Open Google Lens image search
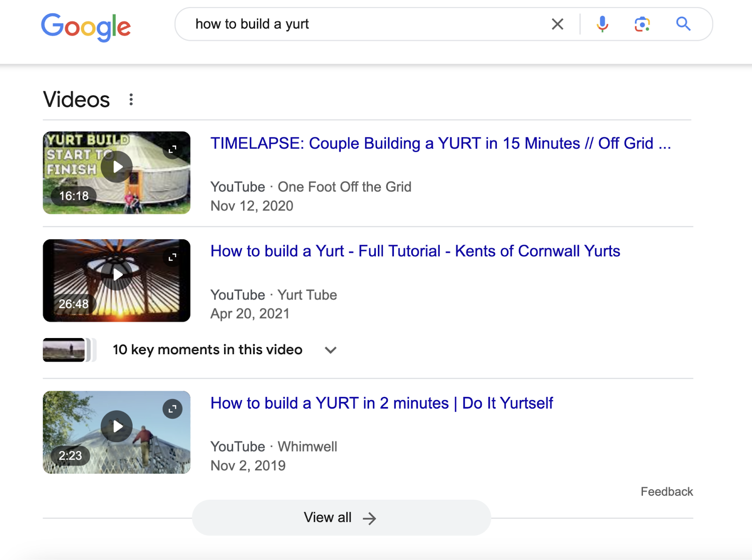Image resolution: width=752 pixels, height=560 pixels. click(642, 24)
